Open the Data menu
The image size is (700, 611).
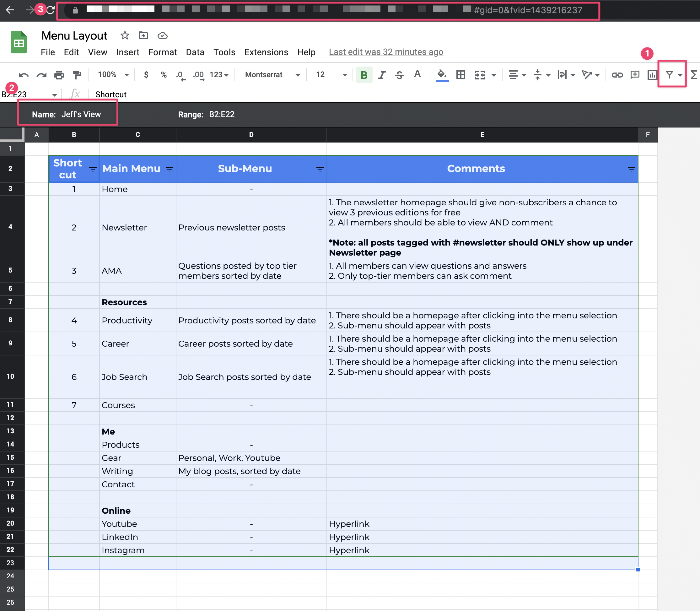pyautogui.click(x=195, y=52)
